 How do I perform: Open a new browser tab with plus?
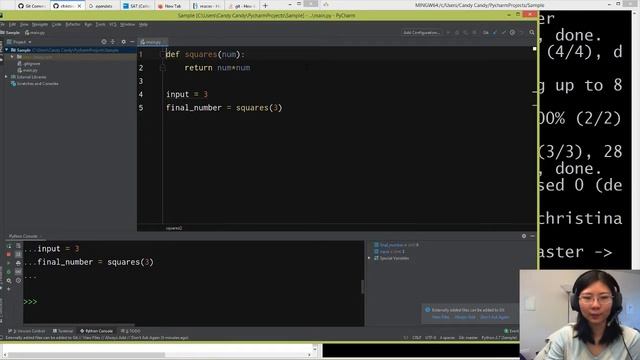click(265, 6)
